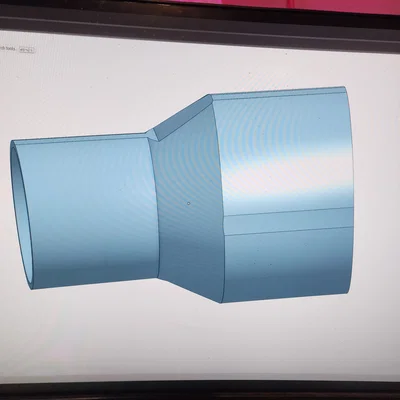The image size is (400, 400).
Task: Click the small circular point marker on the cone
Action: (x=189, y=203)
